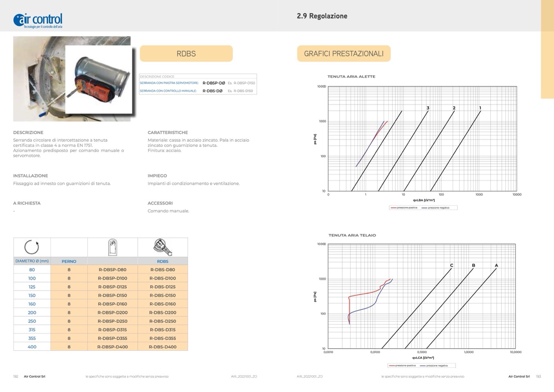Click the red 'pressione positiva' legend marker in the alette chart
554x392 pixels.
393,208
